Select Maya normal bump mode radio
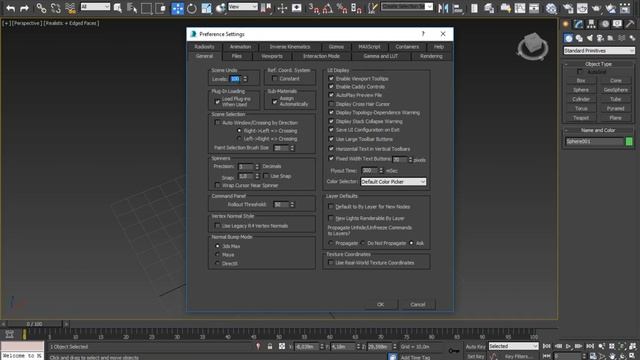This screenshot has height=360, width=640. 217,255
